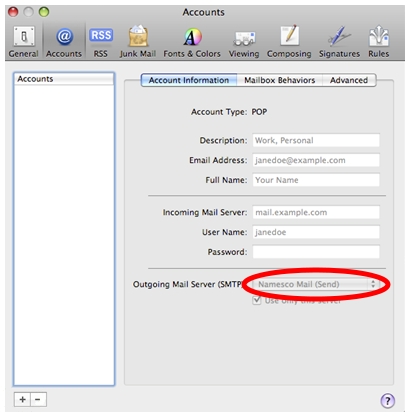Image resolution: width=411 pixels, height=417 pixels.
Task: Toggle 'Use only this server' checkbox
Action: pos(257,300)
